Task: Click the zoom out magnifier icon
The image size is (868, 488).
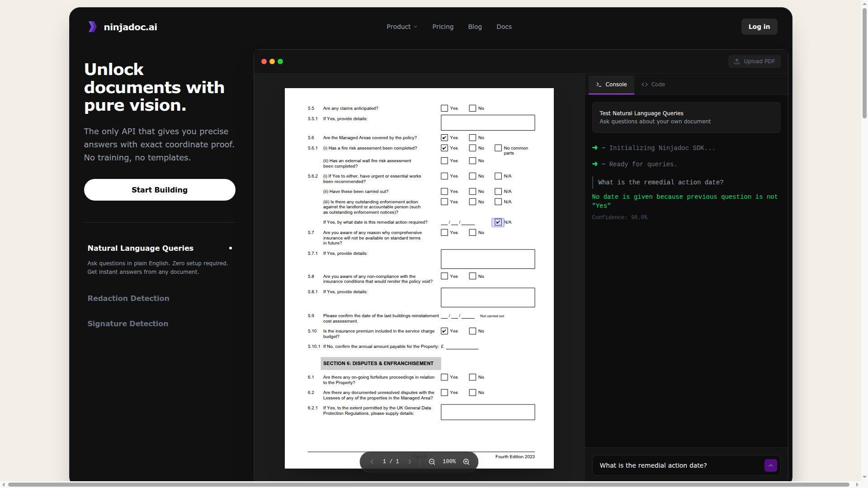Action: click(432, 461)
